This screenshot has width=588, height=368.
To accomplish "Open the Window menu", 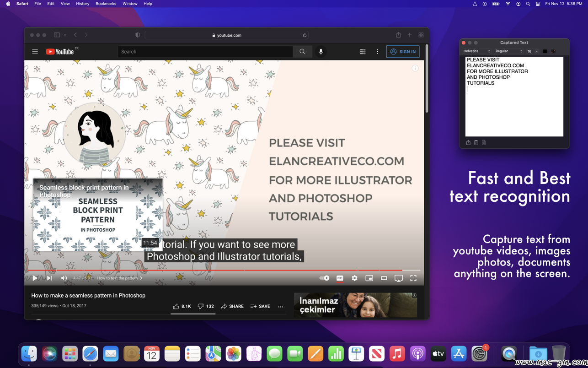I will pos(130,4).
